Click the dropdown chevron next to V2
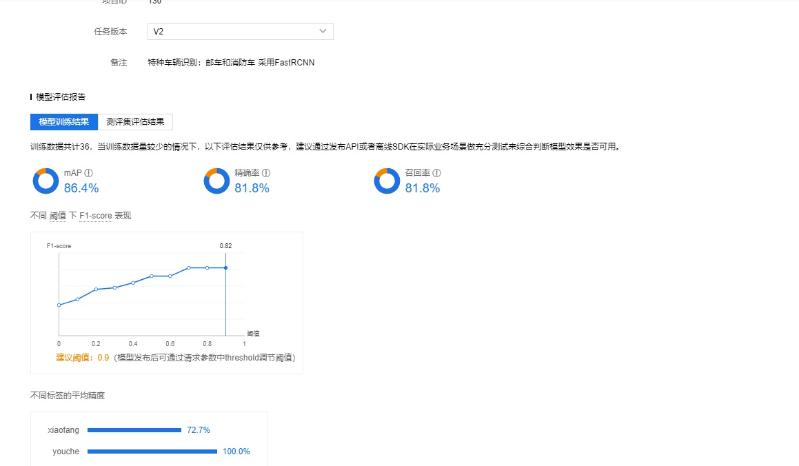799x466 pixels. click(x=323, y=31)
